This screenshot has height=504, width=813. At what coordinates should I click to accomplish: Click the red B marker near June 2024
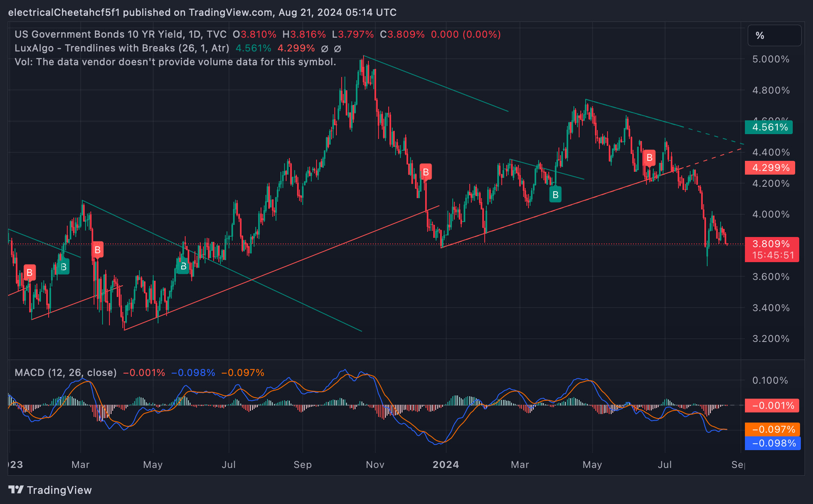[x=649, y=158]
